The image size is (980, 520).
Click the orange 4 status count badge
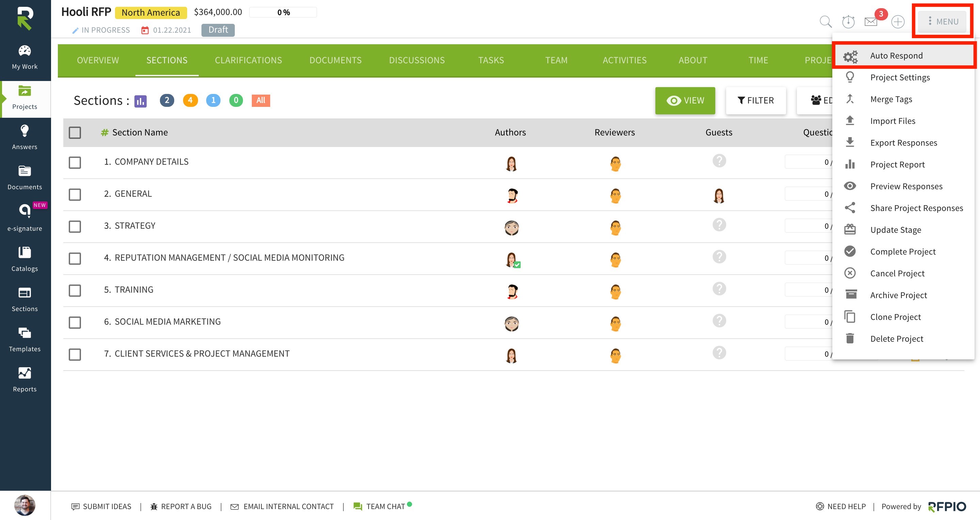pyautogui.click(x=190, y=100)
